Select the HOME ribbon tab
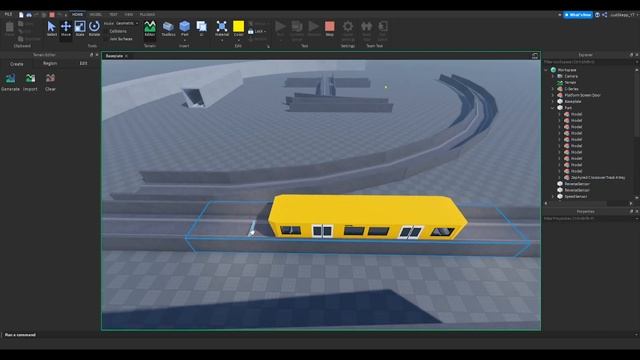Screen dimensions: 640x360 coord(77,14)
